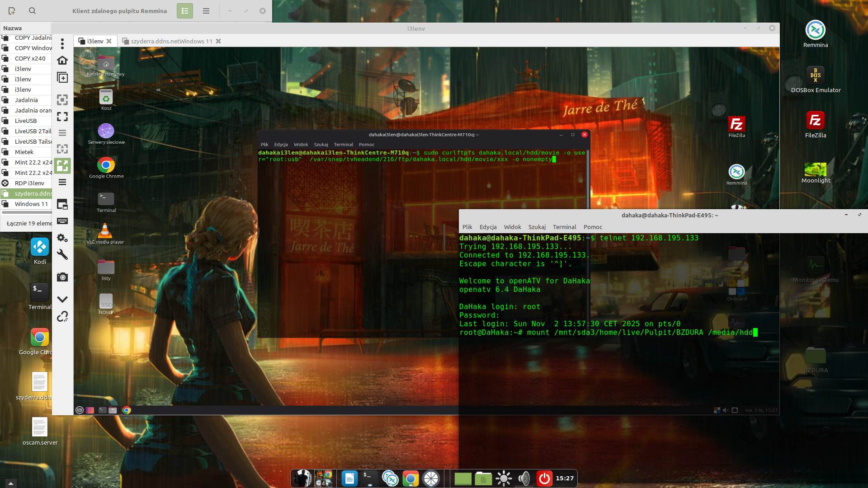
Task: Open Szukaj menu in dahaka-ThinkPad terminal
Action: coord(537,227)
